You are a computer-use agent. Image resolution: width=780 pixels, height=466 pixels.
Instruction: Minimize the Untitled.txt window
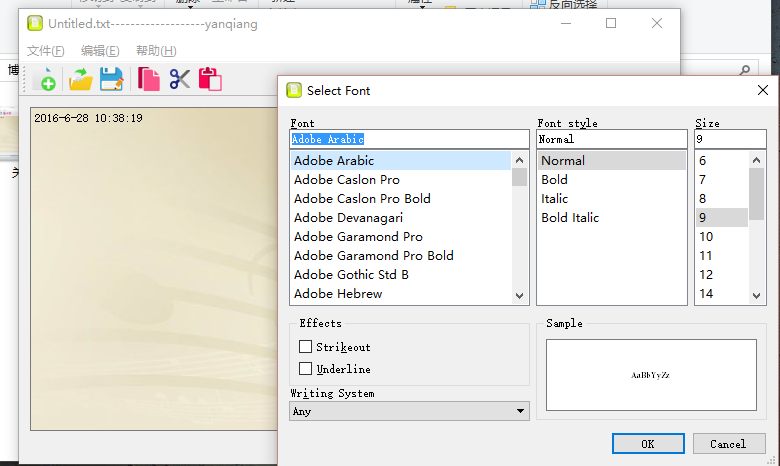click(566, 23)
